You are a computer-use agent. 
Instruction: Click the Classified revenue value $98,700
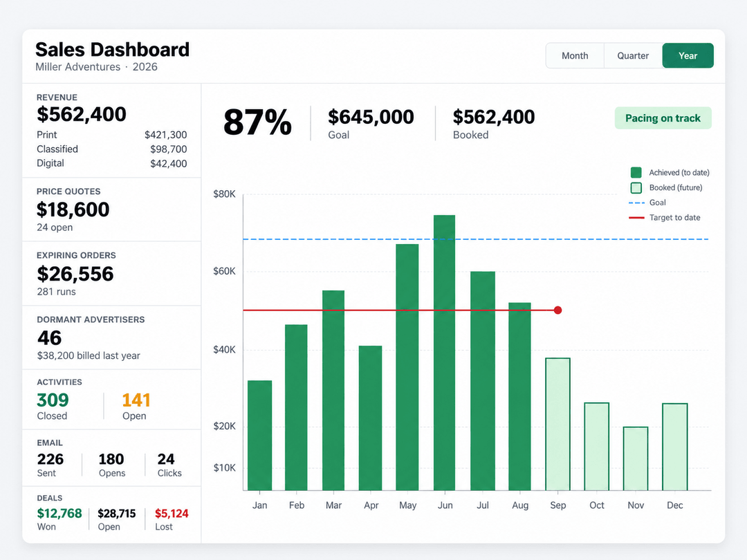tap(168, 149)
